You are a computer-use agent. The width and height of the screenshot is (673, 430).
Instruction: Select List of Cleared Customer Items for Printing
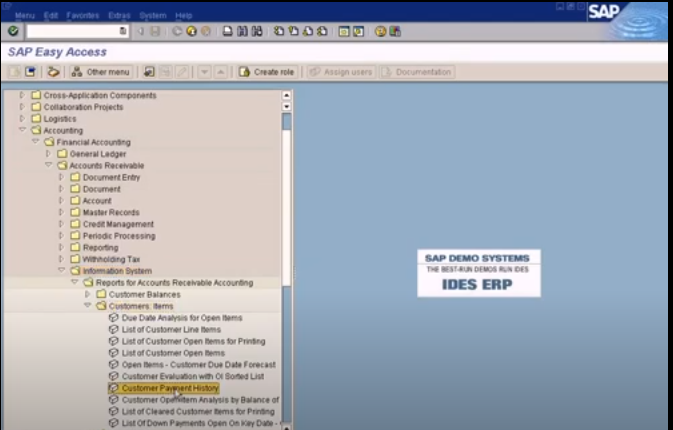[192, 411]
